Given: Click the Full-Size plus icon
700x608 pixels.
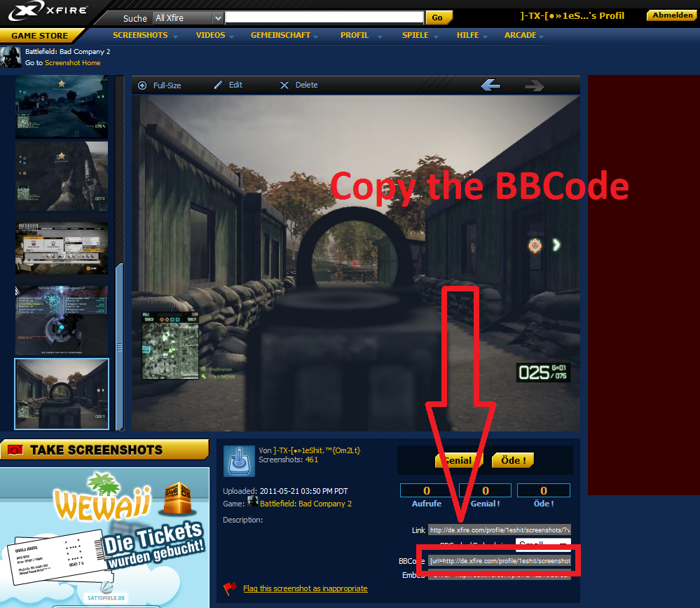Looking at the screenshot, I should (x=142, y=85).
